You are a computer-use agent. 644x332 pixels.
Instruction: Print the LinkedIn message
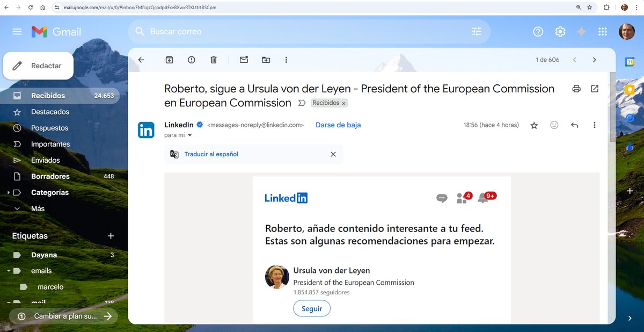pos(576,89)
